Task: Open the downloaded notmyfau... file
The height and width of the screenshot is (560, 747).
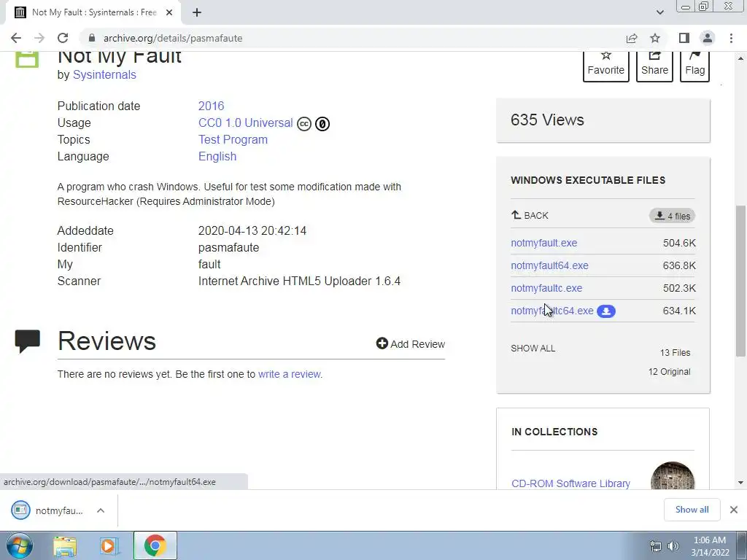Action: click(x=47, y=510)
